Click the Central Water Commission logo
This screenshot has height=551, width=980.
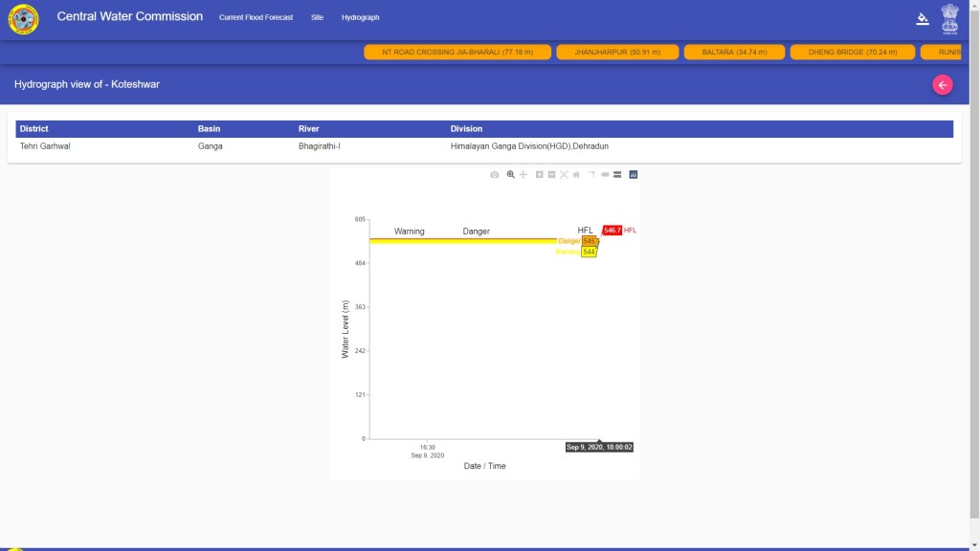click(24, 18)
